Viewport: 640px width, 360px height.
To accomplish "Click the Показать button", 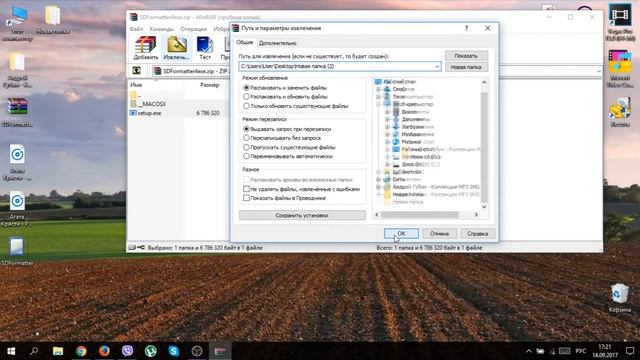I will [466, 56].
